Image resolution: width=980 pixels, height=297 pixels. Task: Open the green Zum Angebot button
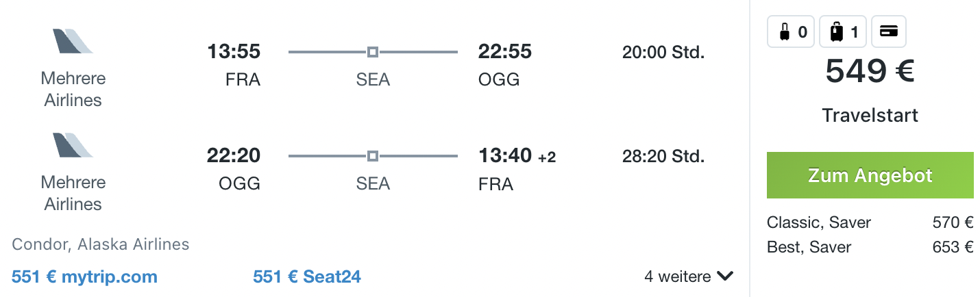point(870,175)
